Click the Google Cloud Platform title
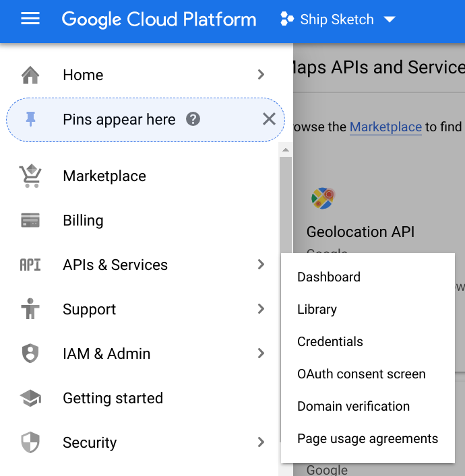 pyautogui.click(x=159, y=20)
